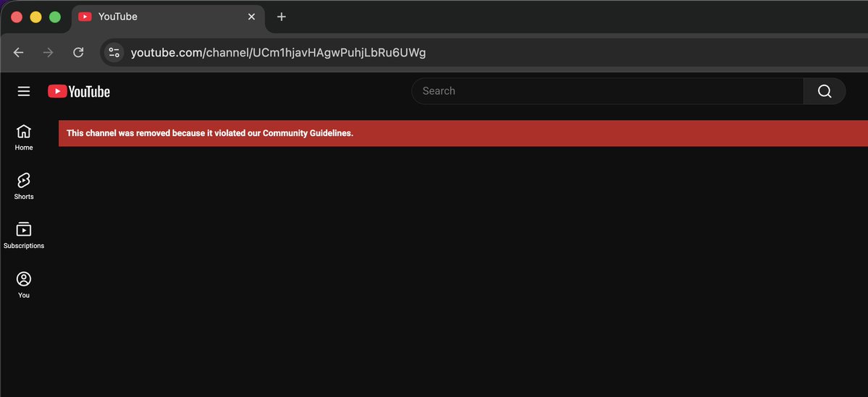Open site information icon in address bar
868x397 pixels.
tap(114, 53)
